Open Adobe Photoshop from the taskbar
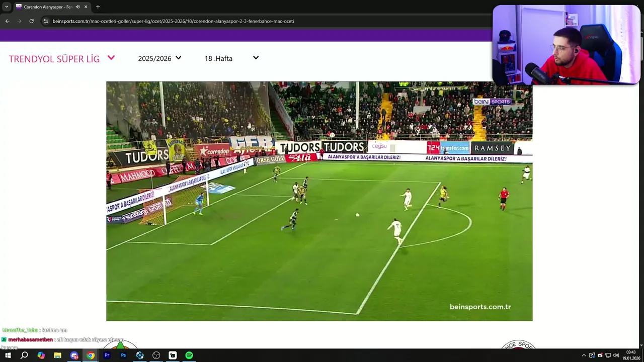644x362 pixels. 123,355
